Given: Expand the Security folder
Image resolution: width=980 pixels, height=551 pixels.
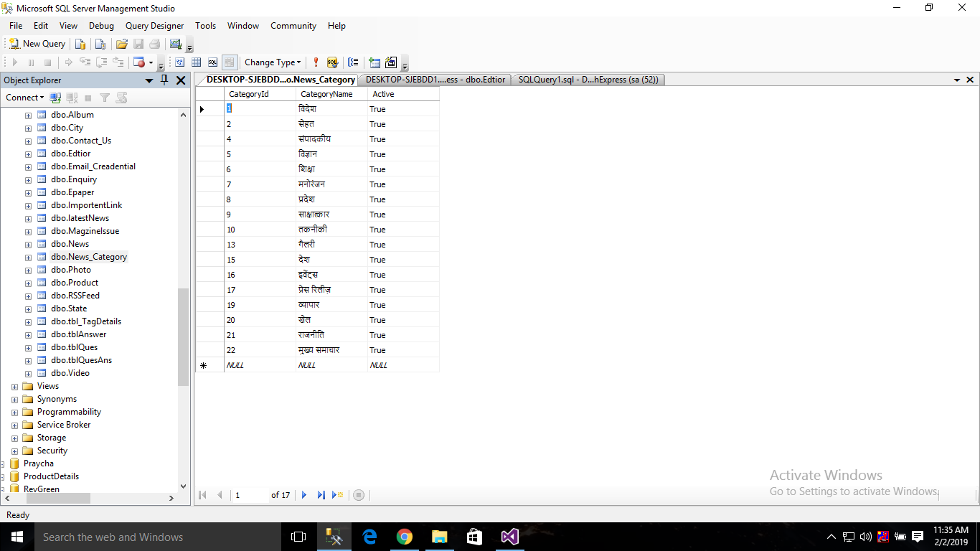Looking at the screenshot, I should tap(14, 451).
